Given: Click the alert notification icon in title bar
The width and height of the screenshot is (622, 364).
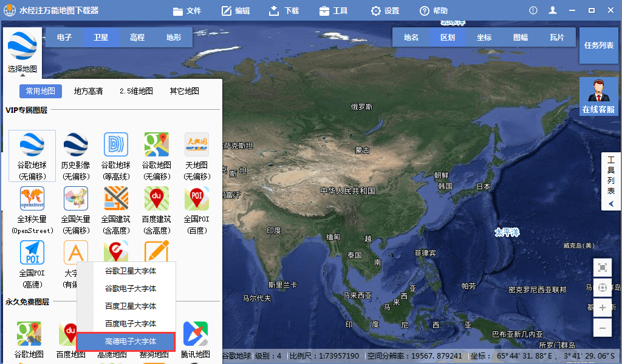Looking at the screenshot, I should (x=533, y=11).
